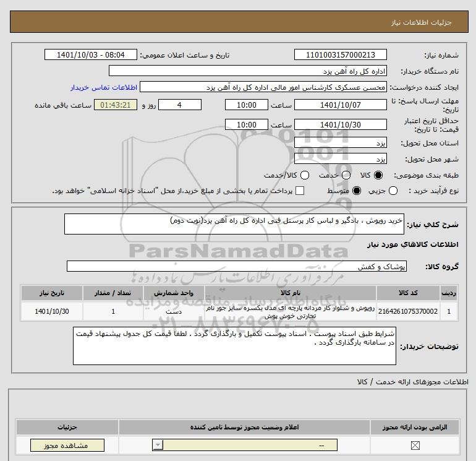Click the need date cell 1401/10/30
476x461 pixels.
(x=51, y=311)
